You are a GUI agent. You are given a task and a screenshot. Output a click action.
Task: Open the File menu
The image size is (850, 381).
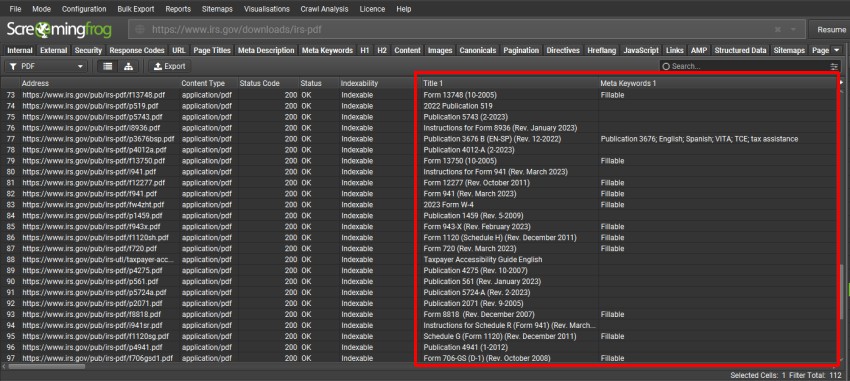16,9
